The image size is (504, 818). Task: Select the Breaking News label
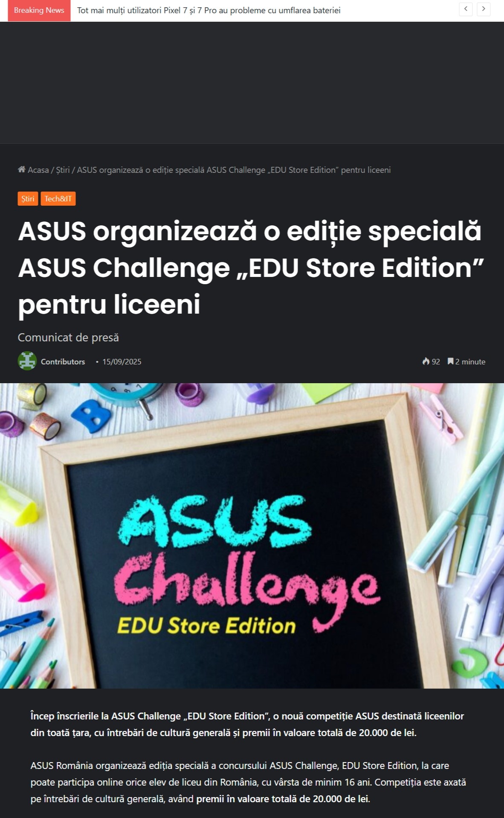pyautogui.click(x=39, y=10)
